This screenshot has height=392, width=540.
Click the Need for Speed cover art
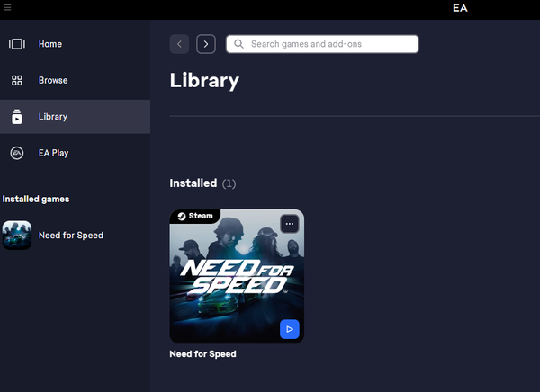click(237, 276)
